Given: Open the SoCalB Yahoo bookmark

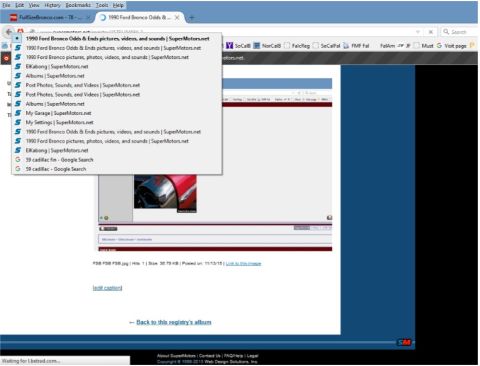Looking at the screenshot, I should pos(238,46).
